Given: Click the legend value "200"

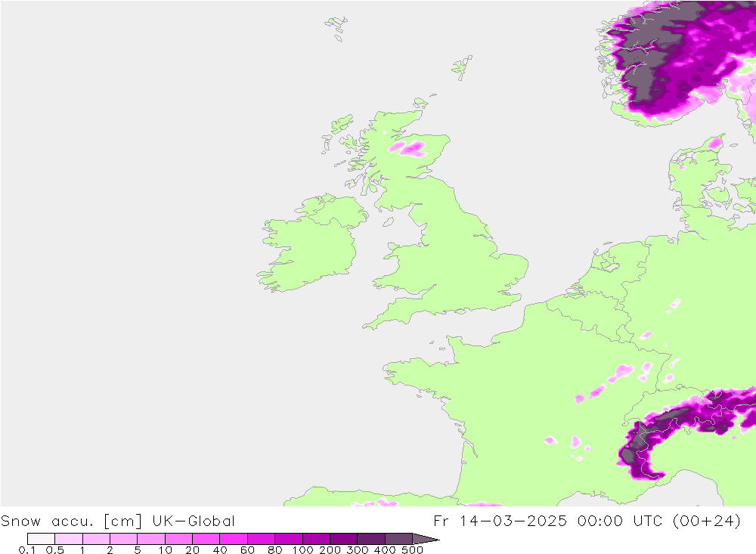Looking at the screenshot, I should [x=330, y=550].
